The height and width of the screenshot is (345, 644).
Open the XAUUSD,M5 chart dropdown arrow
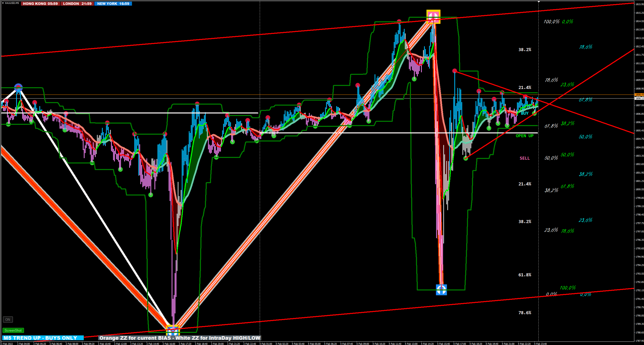[x=3, y=3]
